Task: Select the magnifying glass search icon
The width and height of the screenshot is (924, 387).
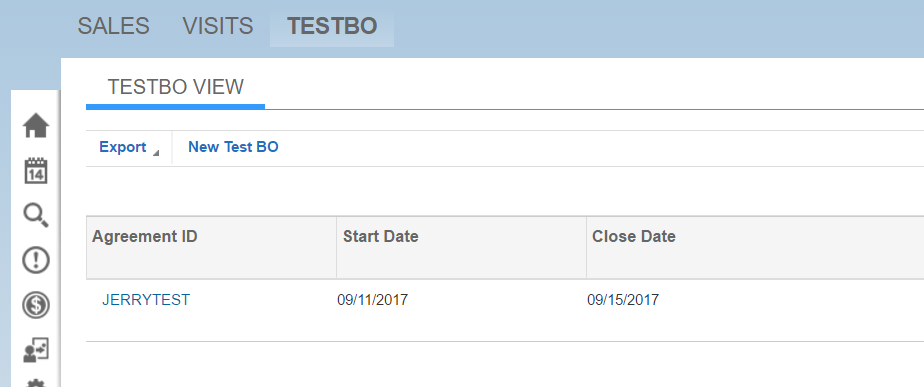Action: (x=36, y=216)
